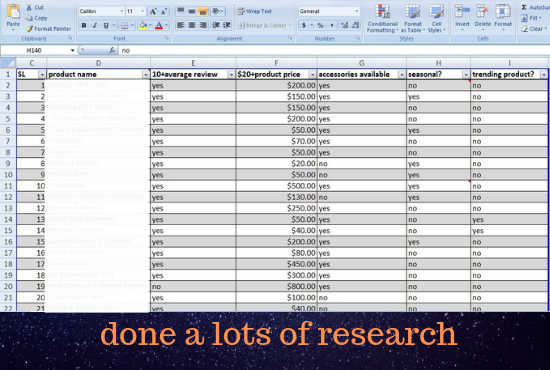Toggle Underline formatting

(x=106, y=25)
